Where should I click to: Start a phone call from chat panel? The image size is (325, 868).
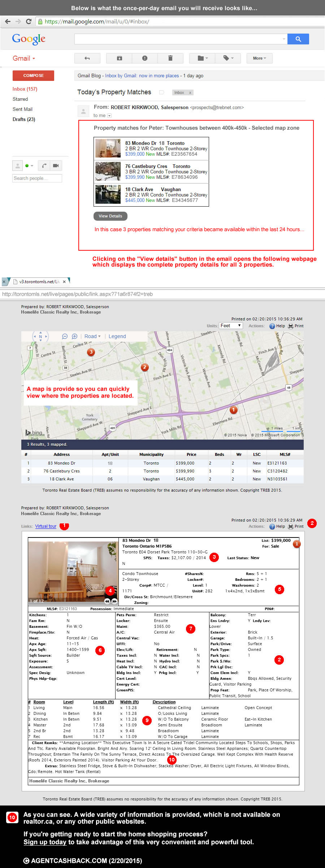click(44, 166)
